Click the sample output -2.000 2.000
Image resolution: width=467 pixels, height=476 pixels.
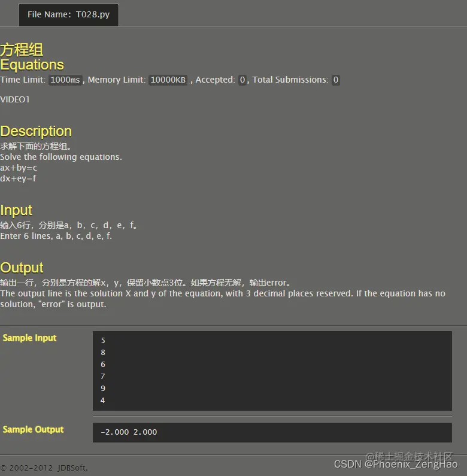[x=129, y=432]
